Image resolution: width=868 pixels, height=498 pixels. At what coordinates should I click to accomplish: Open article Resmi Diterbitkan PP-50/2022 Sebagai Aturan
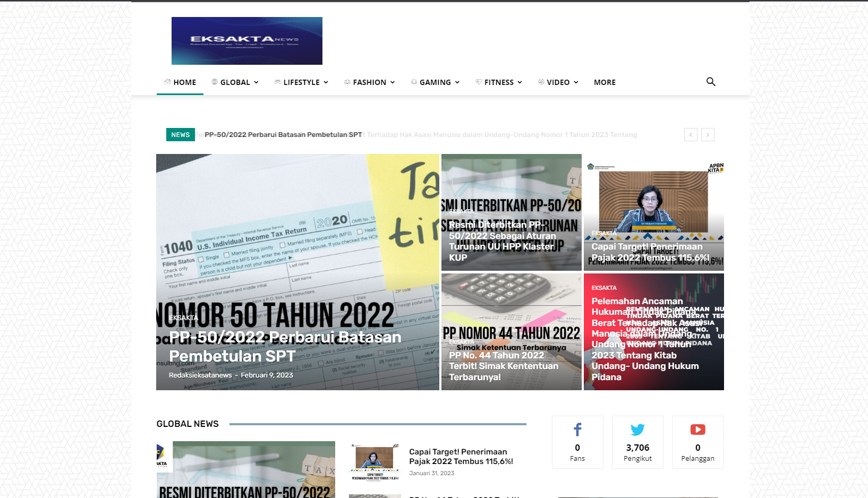[502, 241]
